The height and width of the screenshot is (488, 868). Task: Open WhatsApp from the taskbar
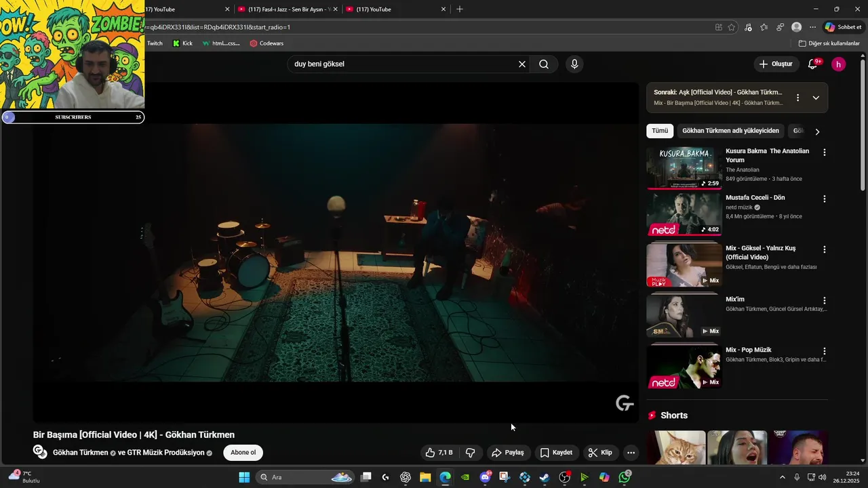coord(625,477)
